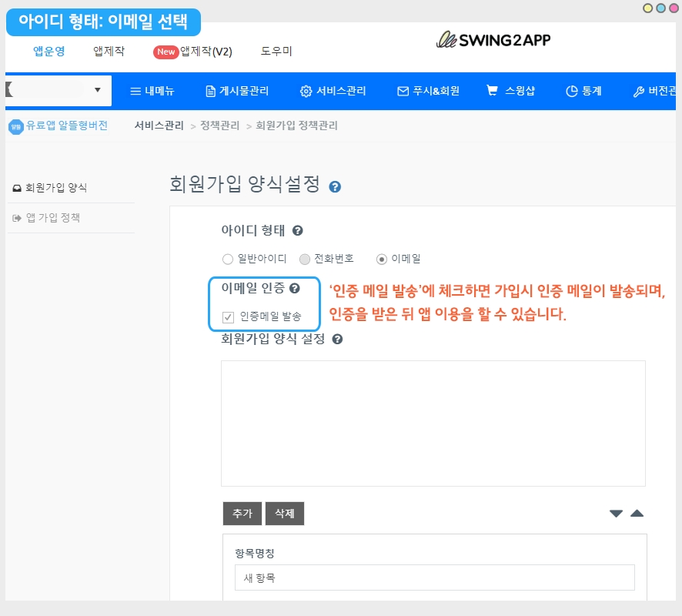Viewport: 682px width, 616px height.
Task: Select 전화번호 radio option
Action: [305, 259]
